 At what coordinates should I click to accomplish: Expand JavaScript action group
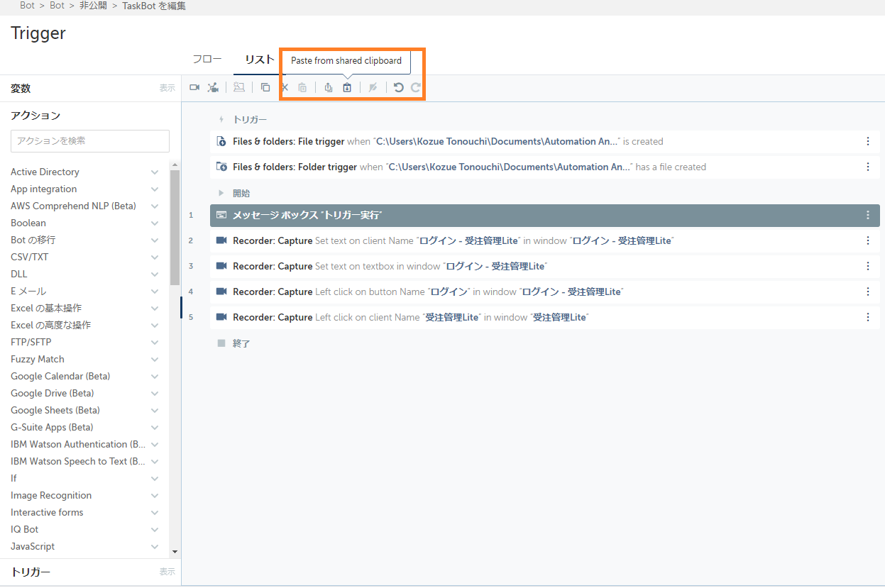(155, 546)
